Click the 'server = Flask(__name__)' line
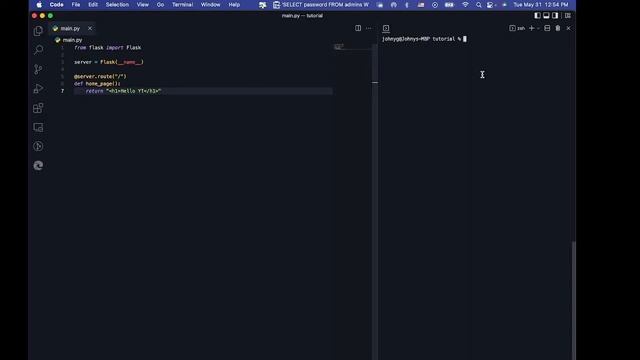Screen dimensions: 640x360 [109, 62]
